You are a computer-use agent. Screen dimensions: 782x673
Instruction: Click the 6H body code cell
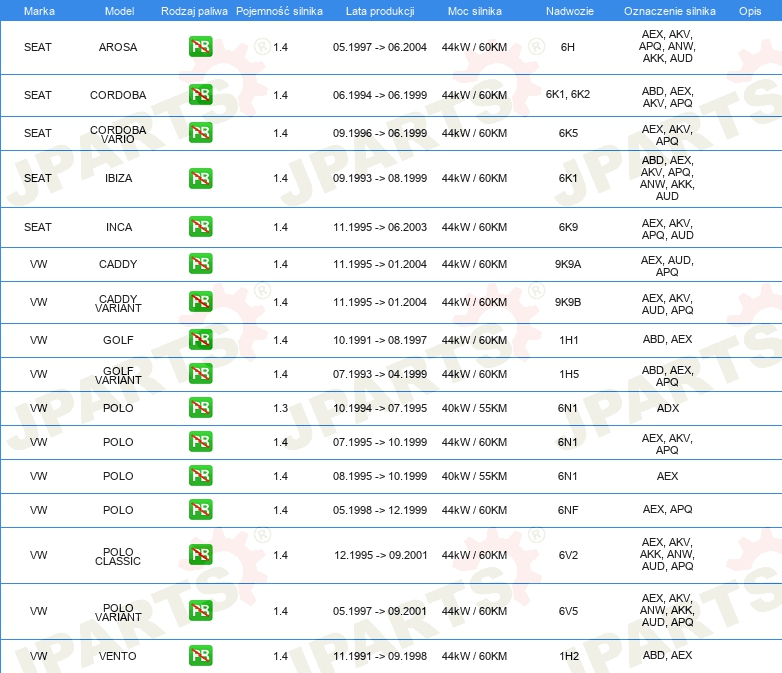click(568, 47)
